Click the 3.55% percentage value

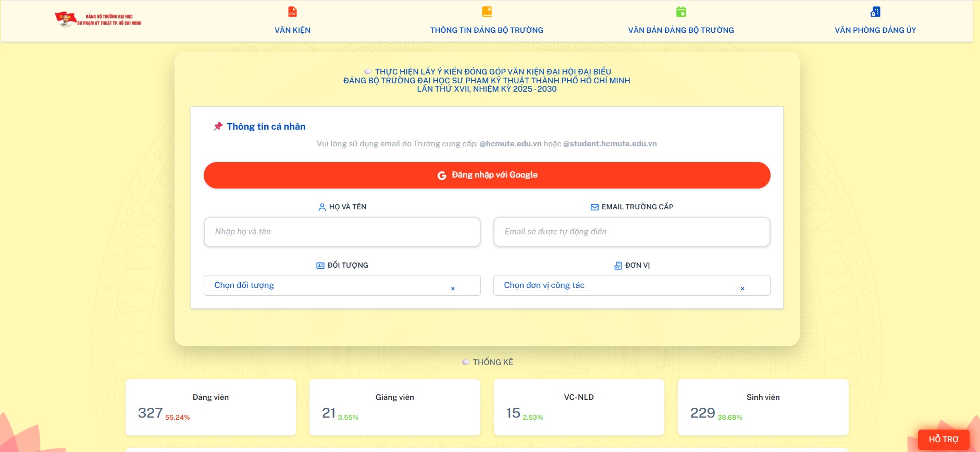tap(349, 418)
